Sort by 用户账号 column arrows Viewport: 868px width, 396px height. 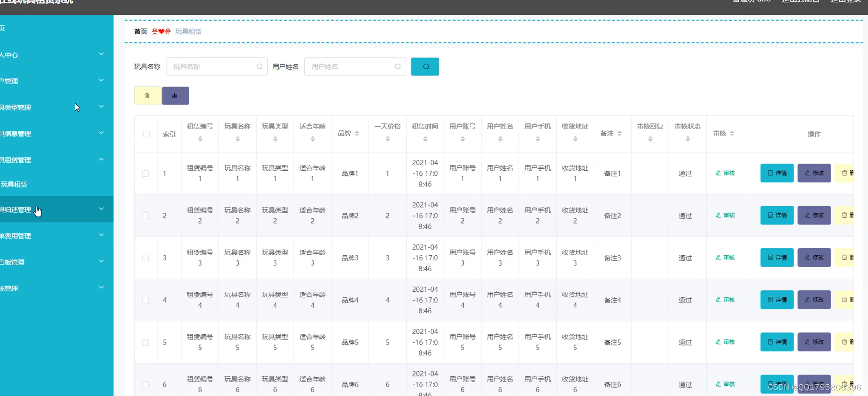[463, 139]
